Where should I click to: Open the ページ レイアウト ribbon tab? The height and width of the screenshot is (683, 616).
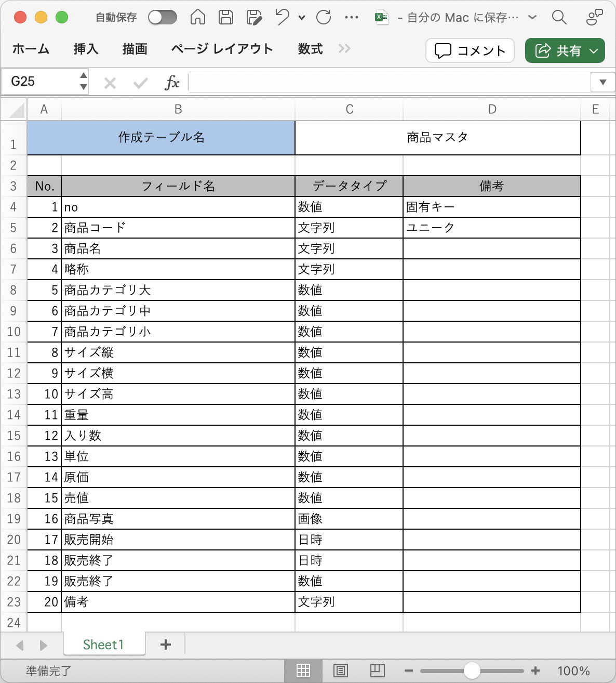tap(222, 49)
